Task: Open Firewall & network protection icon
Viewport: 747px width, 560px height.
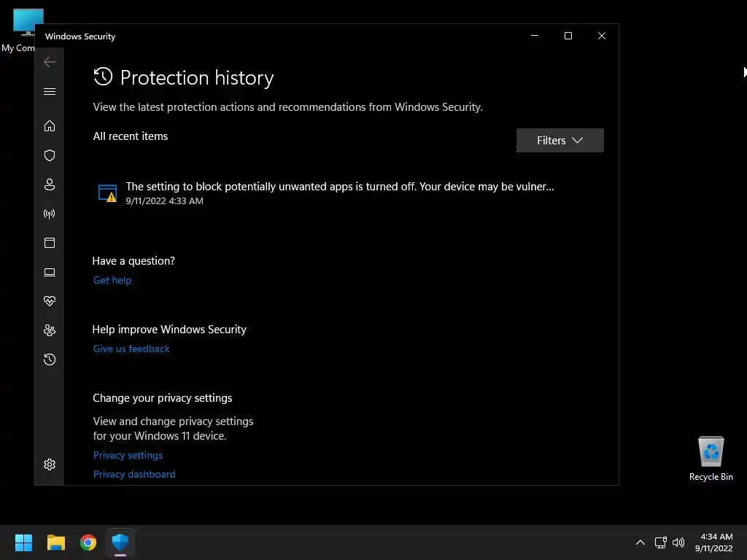Action: 50,214
